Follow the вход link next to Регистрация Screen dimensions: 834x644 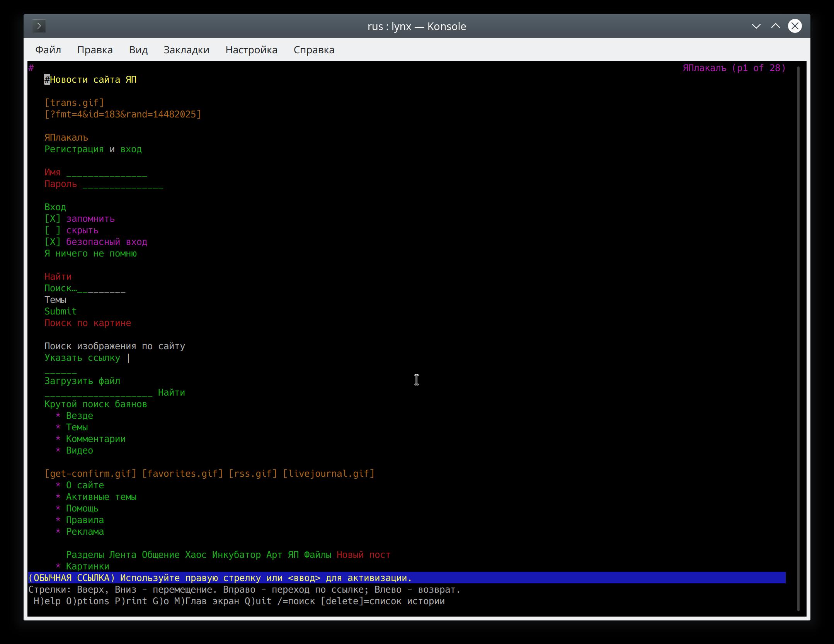coord(131,149)
